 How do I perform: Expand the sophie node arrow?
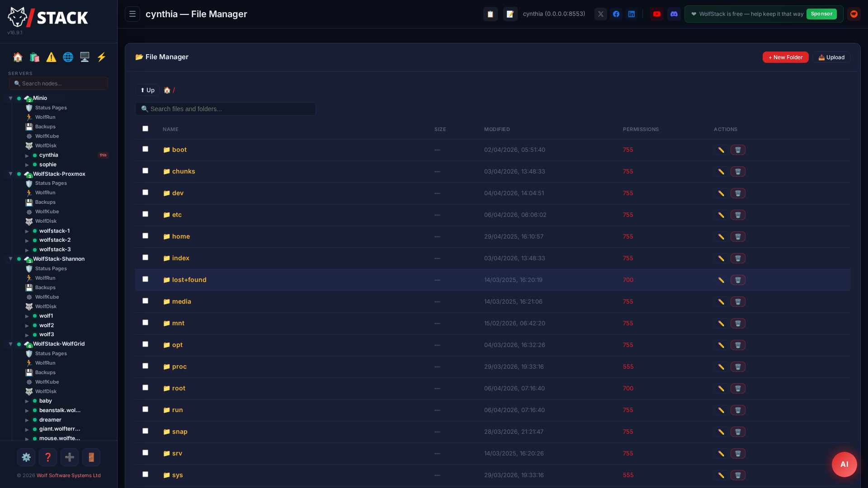tap(27, 165)
